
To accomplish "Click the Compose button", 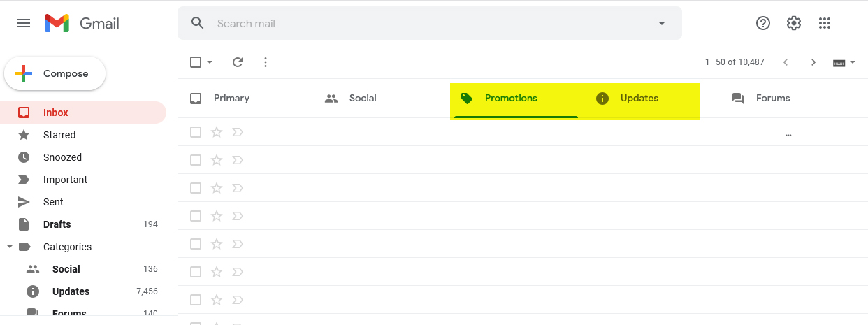I will 55,73.
